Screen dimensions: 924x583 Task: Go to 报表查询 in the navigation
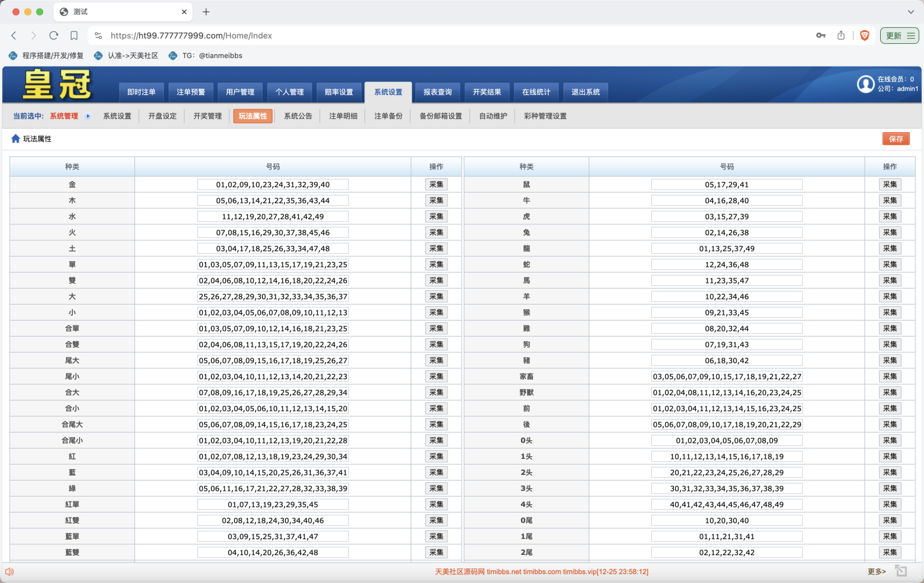(437, 92)
